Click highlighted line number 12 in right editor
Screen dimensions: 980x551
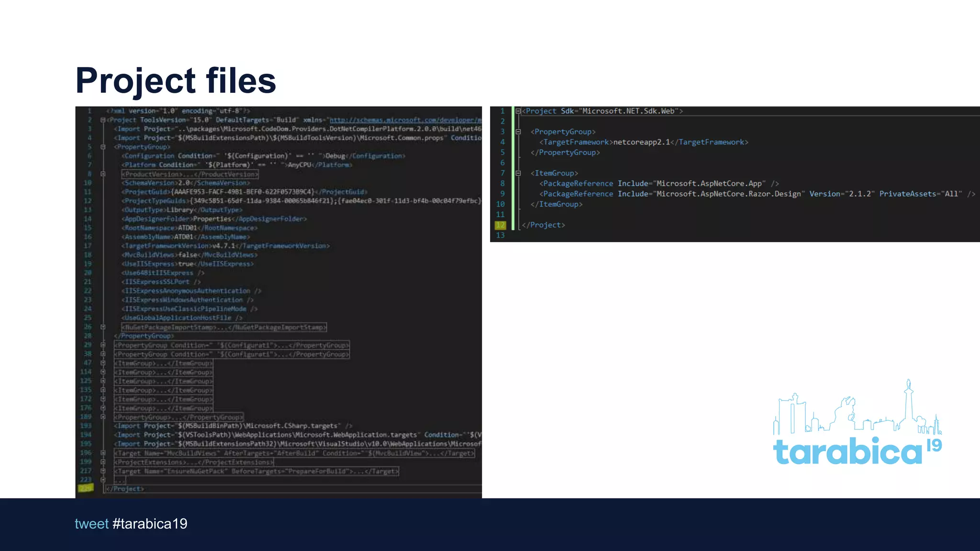tap(500, 225)
